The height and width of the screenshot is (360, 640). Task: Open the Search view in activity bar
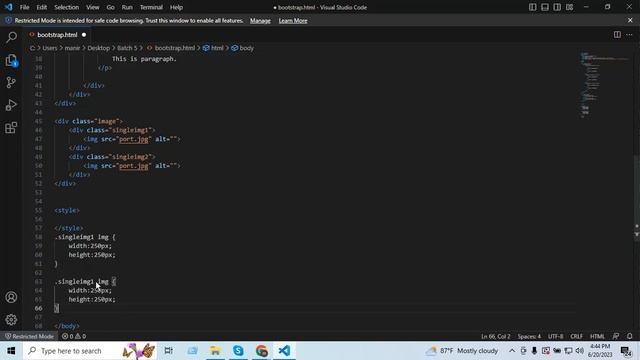coord(11,37)
